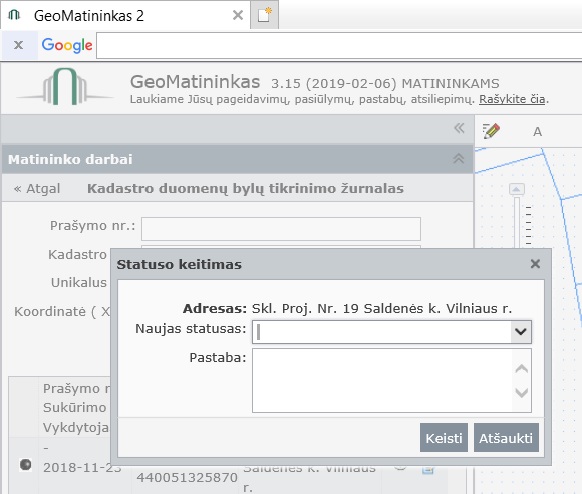Image resolution: width=582 pixels, height=494 pixels.
Task: Confirm the status change with Keisti
Action: click(x=444, y=438)
